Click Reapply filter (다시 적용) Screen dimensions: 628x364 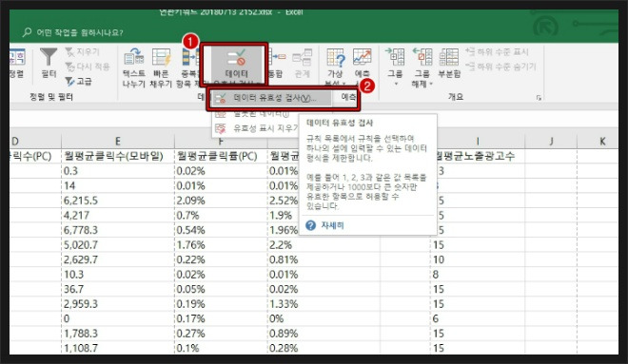tap(88, 67)
